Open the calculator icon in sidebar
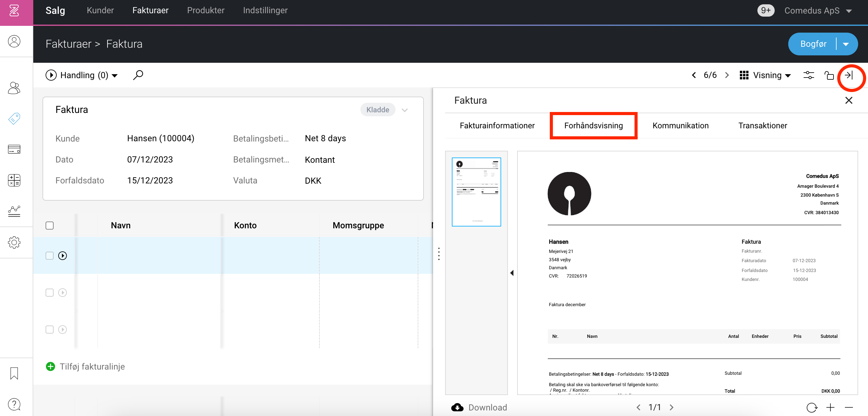868x416 pixels. point(14,180)
